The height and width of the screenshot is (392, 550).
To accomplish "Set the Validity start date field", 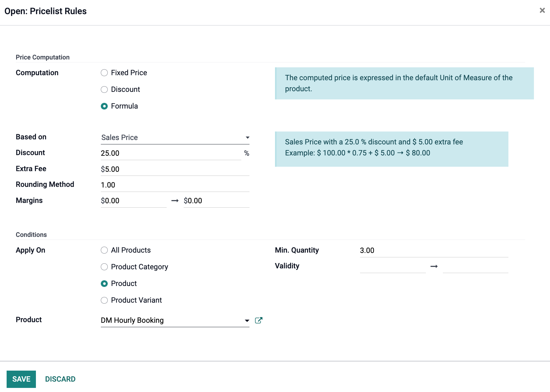I will (x=393, y=266).
